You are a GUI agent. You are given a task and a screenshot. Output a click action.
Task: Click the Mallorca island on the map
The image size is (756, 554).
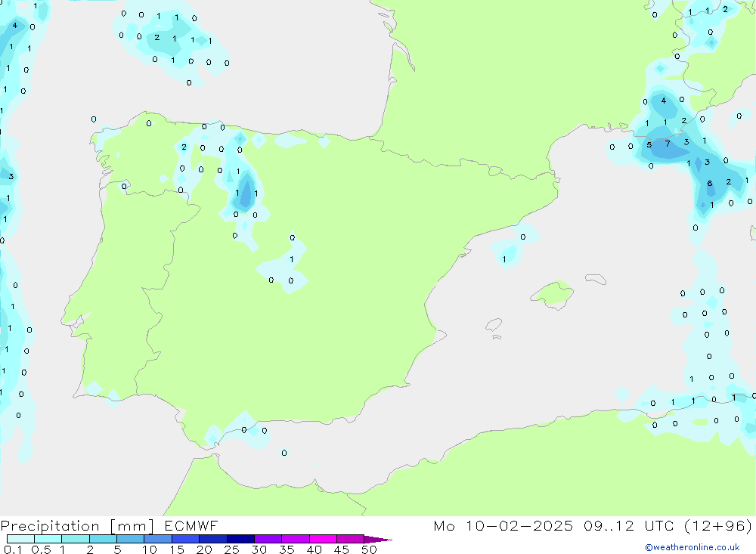[553, 294]
